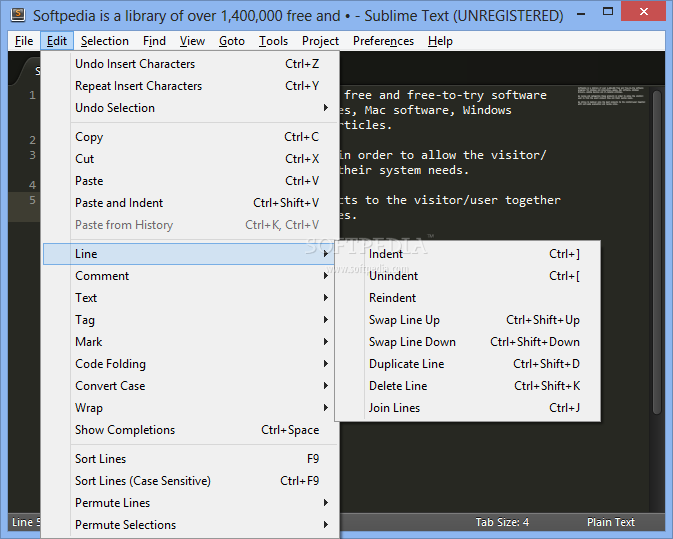Select Paste in the Edit menu
Image resolution: width=673 pixels, height=539 pixels.
click(191, 181)
